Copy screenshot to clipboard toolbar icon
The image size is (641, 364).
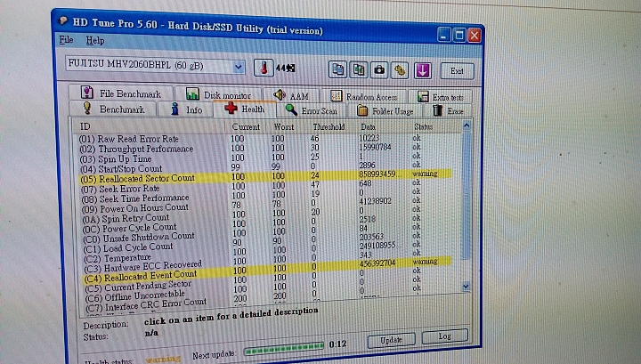(359, 69)
